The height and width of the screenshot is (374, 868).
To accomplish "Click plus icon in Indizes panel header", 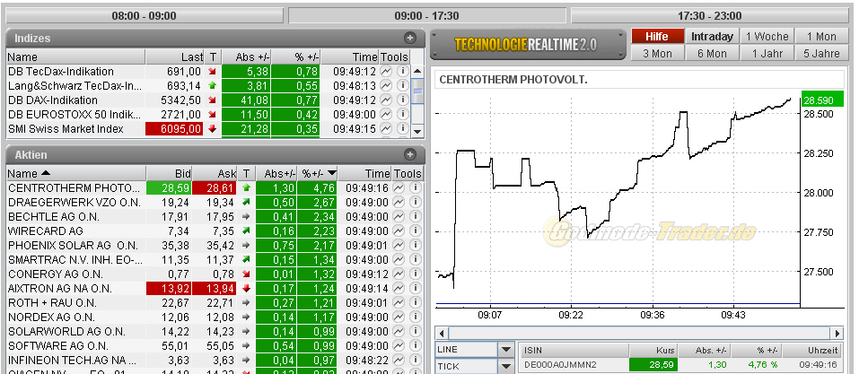I will pos(410,39).
